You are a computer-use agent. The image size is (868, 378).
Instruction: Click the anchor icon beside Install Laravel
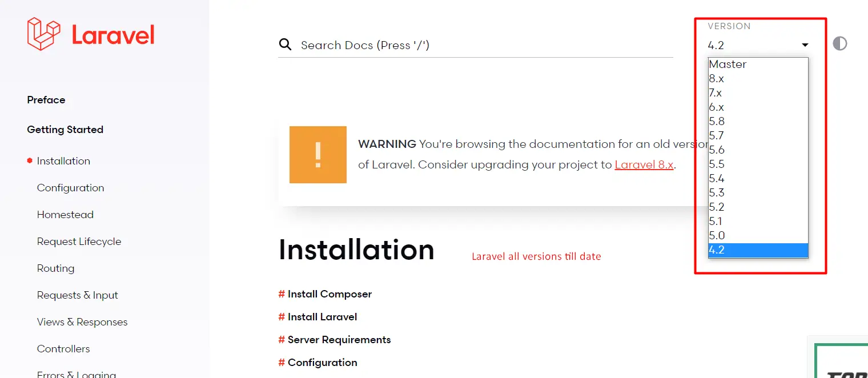point(280,317)
